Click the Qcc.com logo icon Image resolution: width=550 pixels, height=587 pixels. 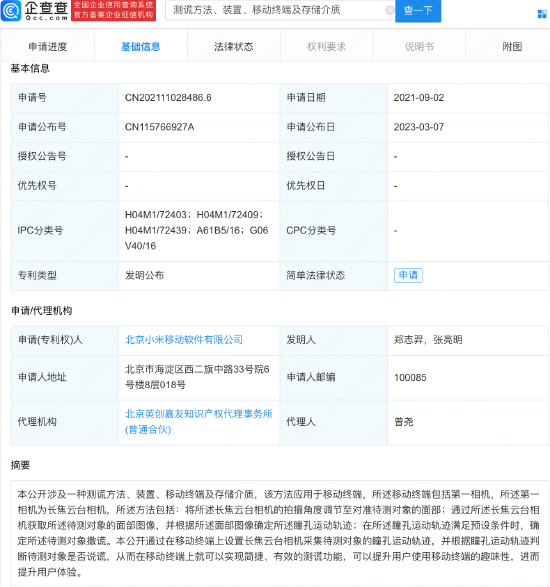[11, 11]
